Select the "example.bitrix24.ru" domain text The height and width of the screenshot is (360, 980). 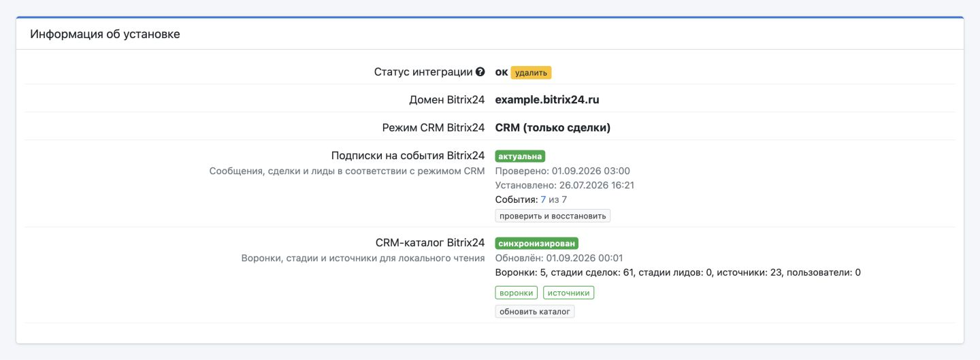click(x=547, y=99)
